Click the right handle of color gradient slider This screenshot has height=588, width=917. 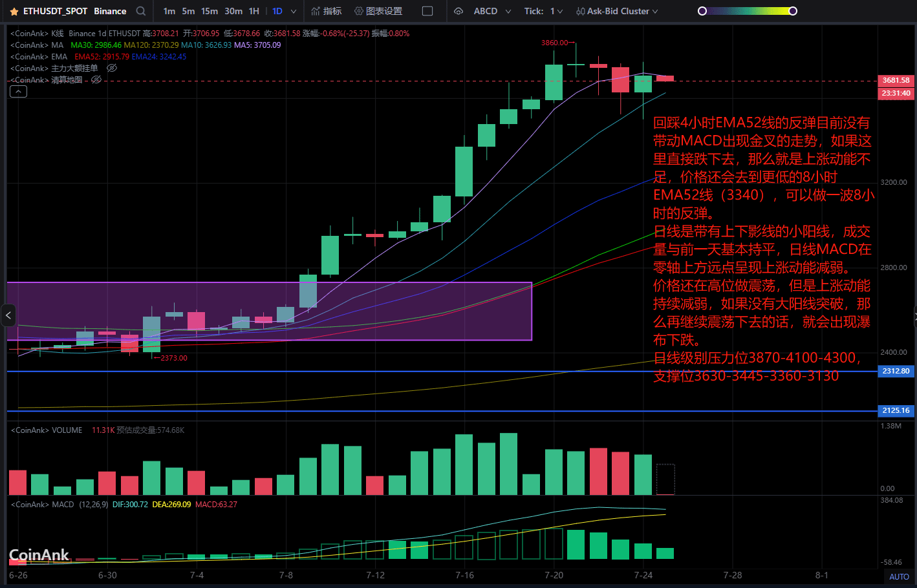point(793,11)
